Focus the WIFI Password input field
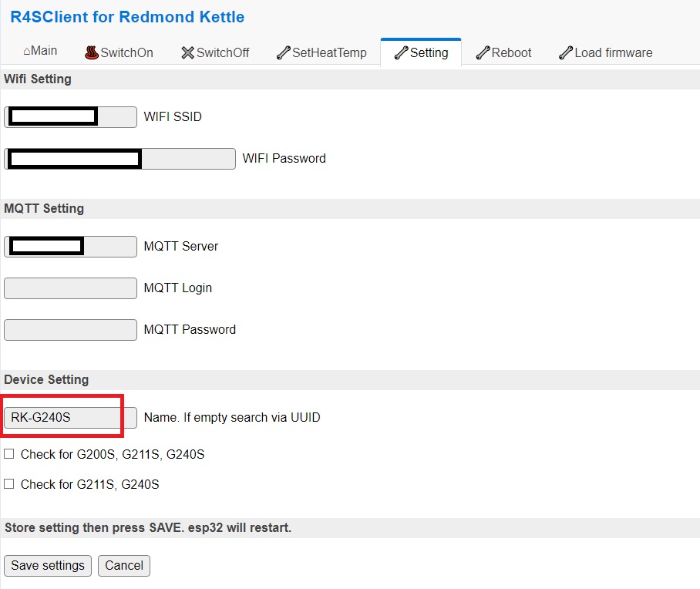The image size is (700, 589). pyautogui.click(x=119, y=159)
